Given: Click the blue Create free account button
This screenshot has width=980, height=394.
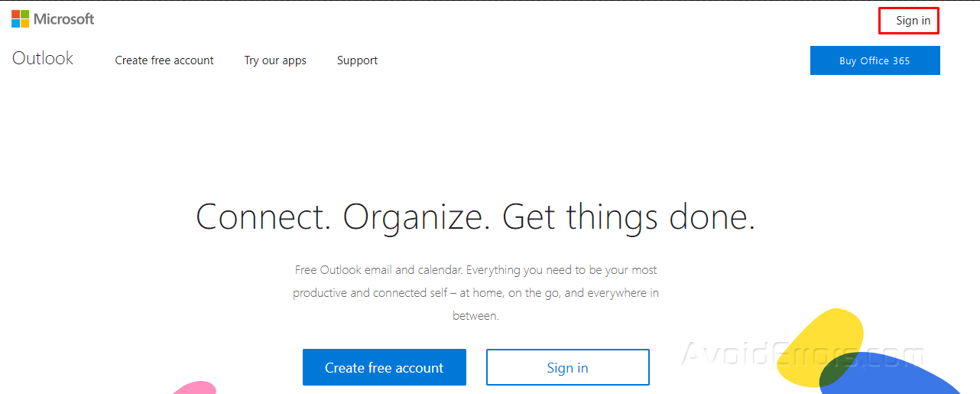Looking at the screenshot, I should pyautogui.click(x=384, y=367).
